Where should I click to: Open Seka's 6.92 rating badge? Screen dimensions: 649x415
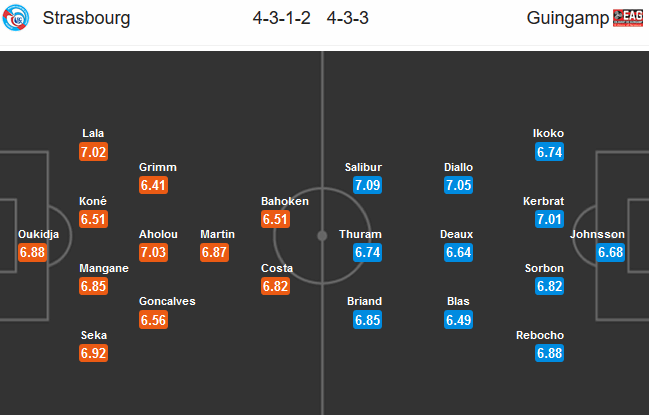93,353
